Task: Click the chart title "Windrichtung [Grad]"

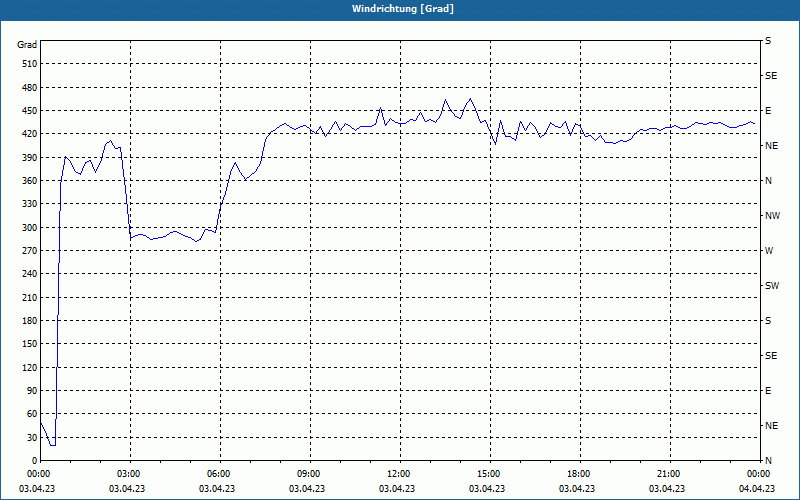Action: (x=403, y=9)
